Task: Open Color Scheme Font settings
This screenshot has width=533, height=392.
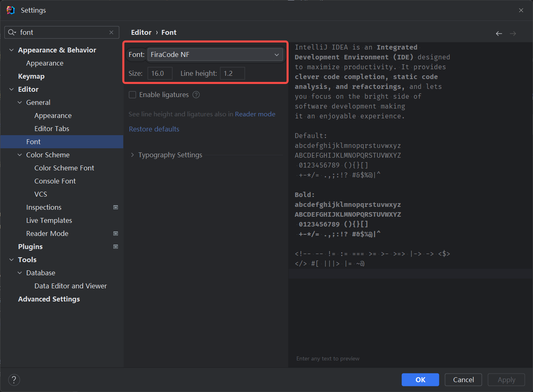Action: pos(64,168)
